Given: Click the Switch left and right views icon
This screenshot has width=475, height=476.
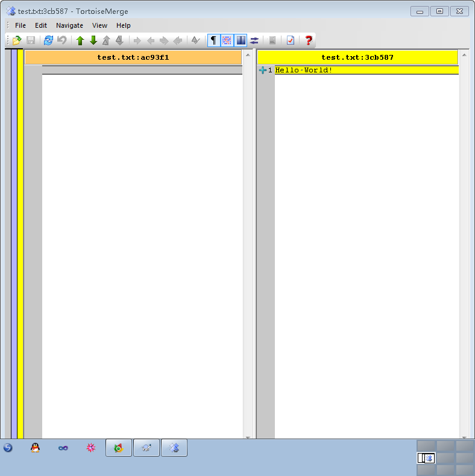Looking at the screenshot, I should pos(254,40).
